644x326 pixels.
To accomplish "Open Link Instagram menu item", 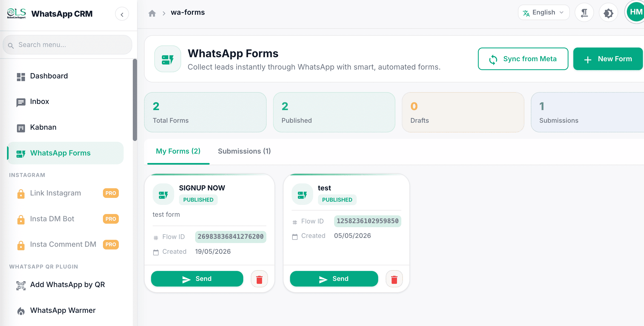I will 65,193.
